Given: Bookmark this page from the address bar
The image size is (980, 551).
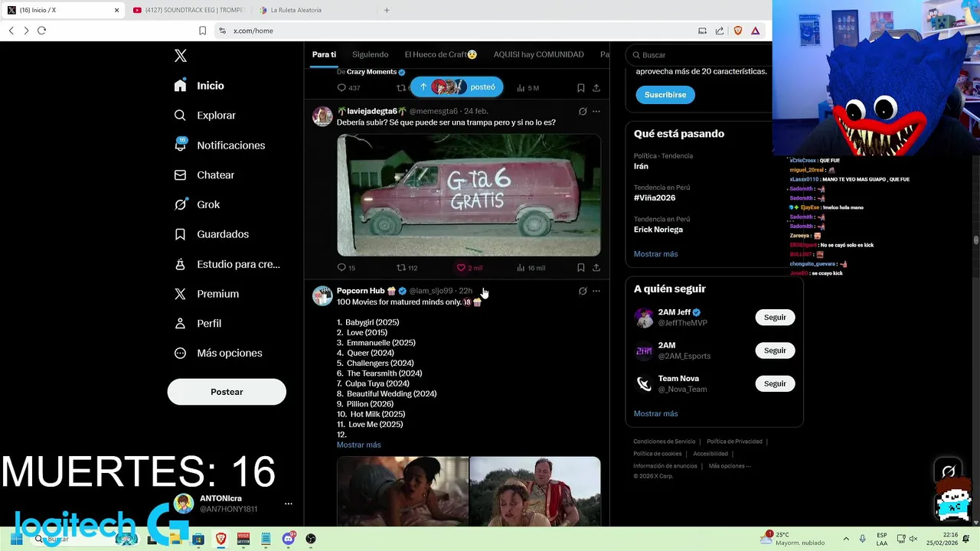Looking at the screenshot, I should (x=202, y=31).
